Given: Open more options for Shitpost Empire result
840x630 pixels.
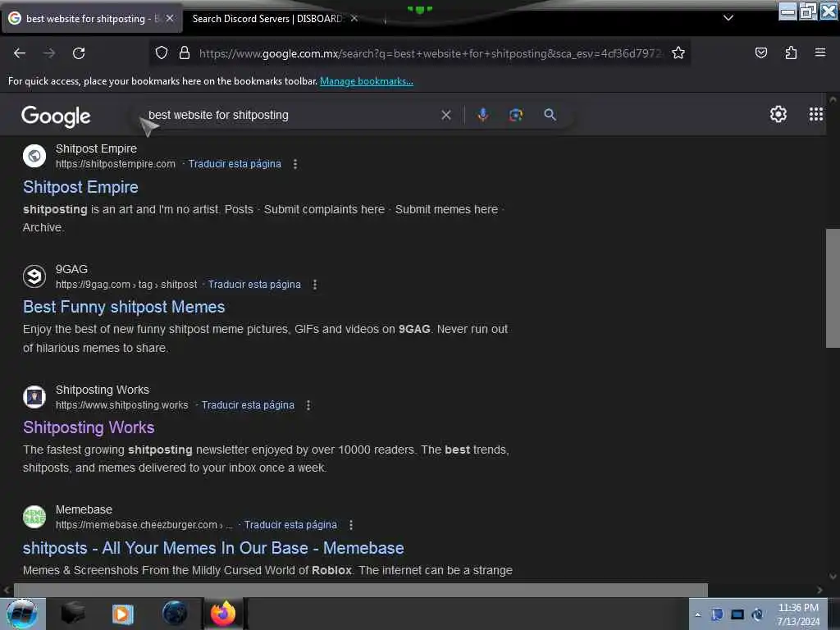Looking at the screenshot, I should tap(295, 164).
